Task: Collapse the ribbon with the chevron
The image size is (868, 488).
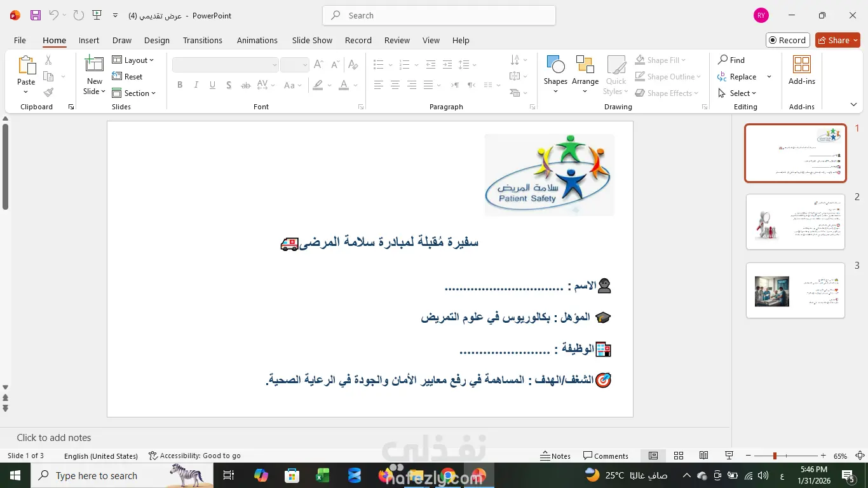Action: coord(853,105)
